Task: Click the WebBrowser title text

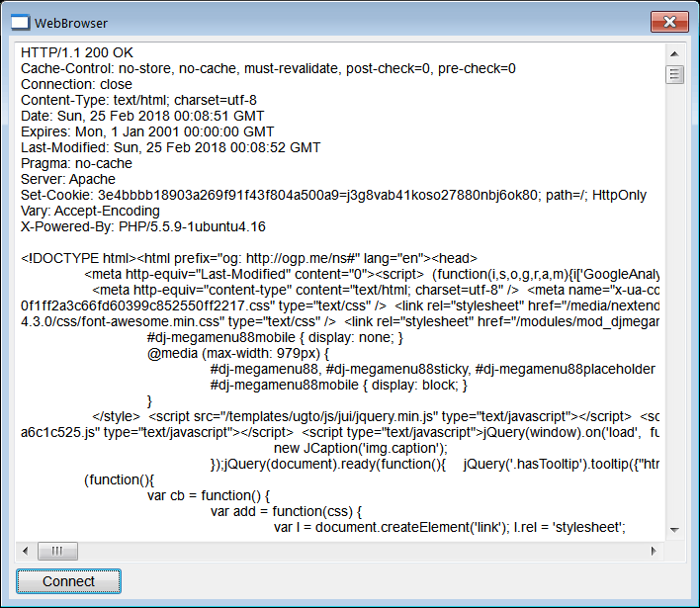Action: pyautogui.click(x=71, y=23)
